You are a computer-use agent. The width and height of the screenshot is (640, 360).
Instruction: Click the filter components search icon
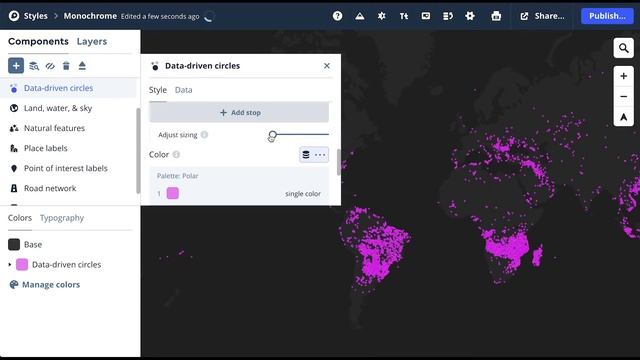(x=34, y=66)
